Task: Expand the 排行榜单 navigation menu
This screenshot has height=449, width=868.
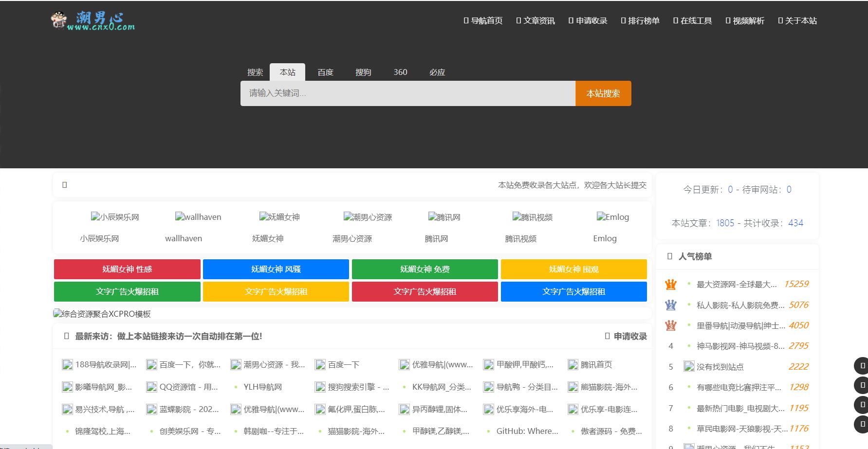Action: pos(640,20)
